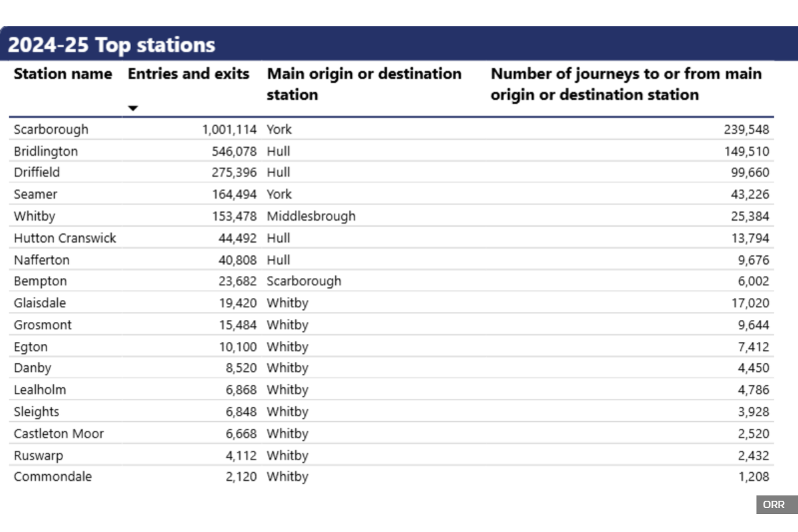
Task: Select the 2024-25 Top stations title bar
Action: (x=112, y=45)
